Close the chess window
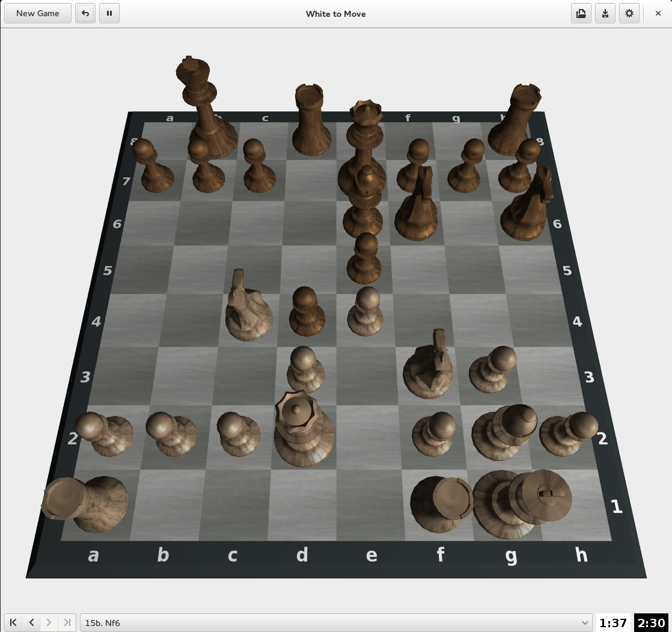 (658, 13)
